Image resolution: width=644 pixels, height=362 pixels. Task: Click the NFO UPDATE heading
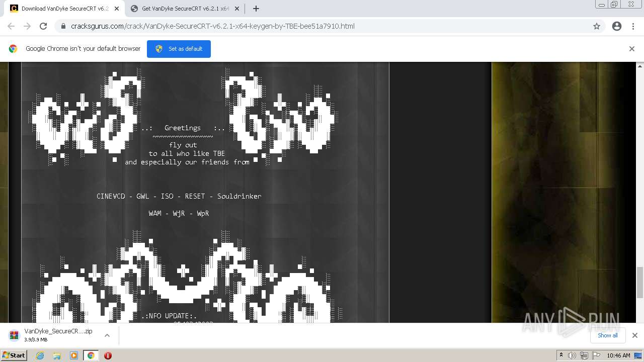tap(169, 316)
